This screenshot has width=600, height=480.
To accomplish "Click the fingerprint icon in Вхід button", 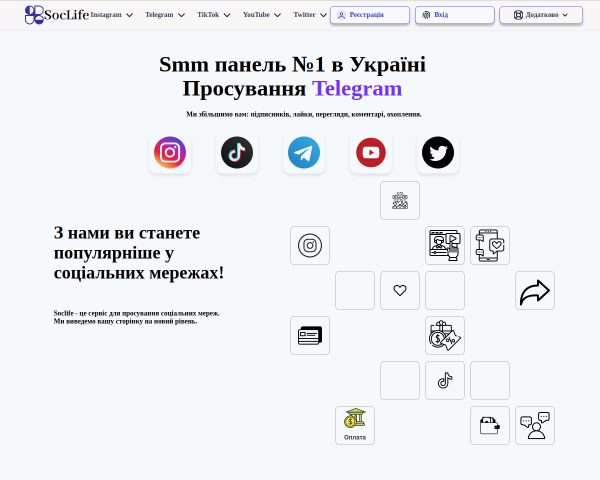I will [x=426, y=15].
